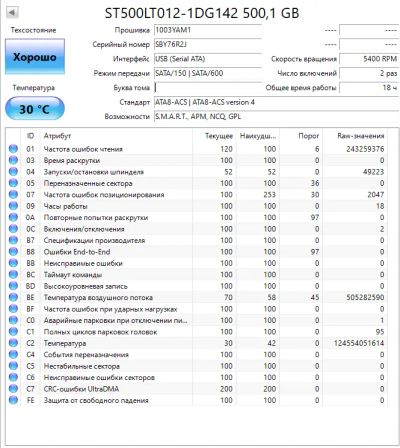Select the Часы работы attribute name

click(x=66, y=206)
